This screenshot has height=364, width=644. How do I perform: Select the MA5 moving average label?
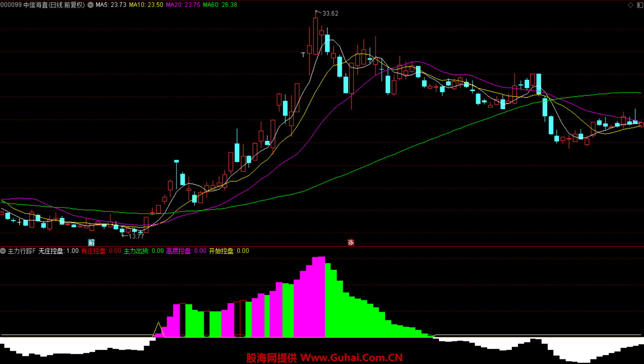tap(111, 5)
